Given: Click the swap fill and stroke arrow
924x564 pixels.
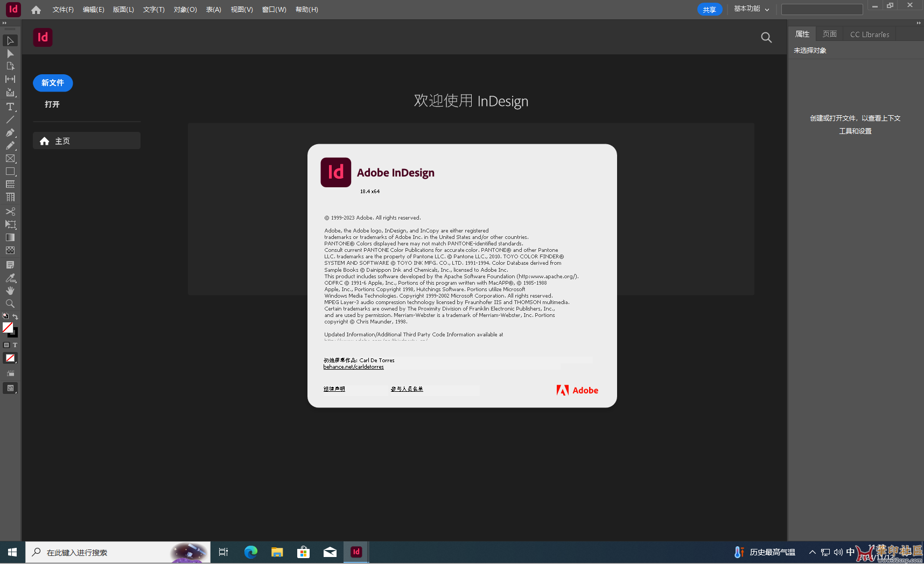Looking at the screenshot, I should tap(15, 316).
